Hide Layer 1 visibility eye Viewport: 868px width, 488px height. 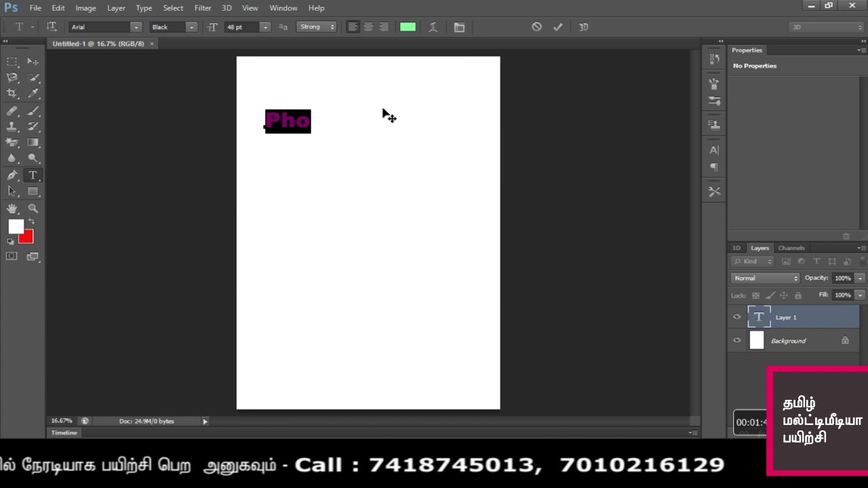click(x=737, y=317)
